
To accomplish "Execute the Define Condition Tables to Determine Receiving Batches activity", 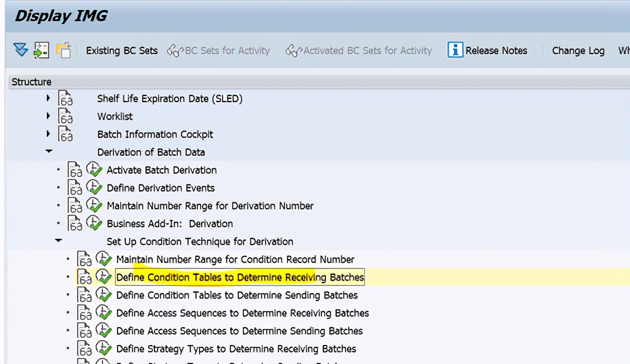I will pos(103,277).
